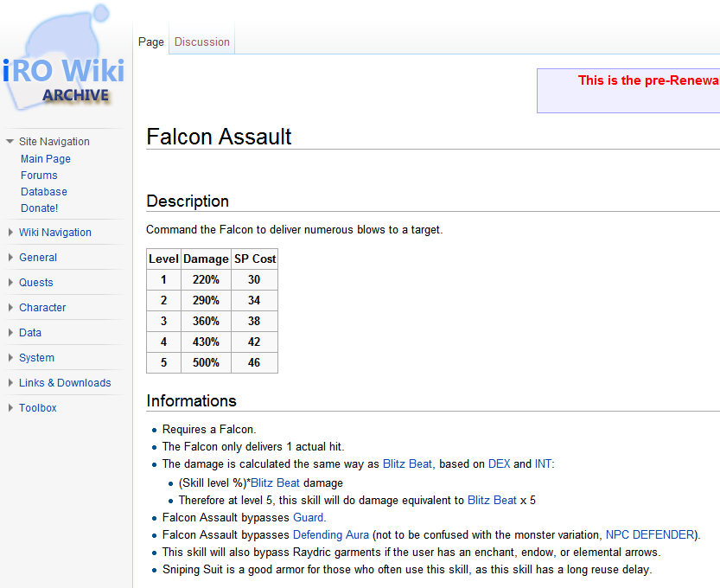Expand the Quests sidebar section

36,283
